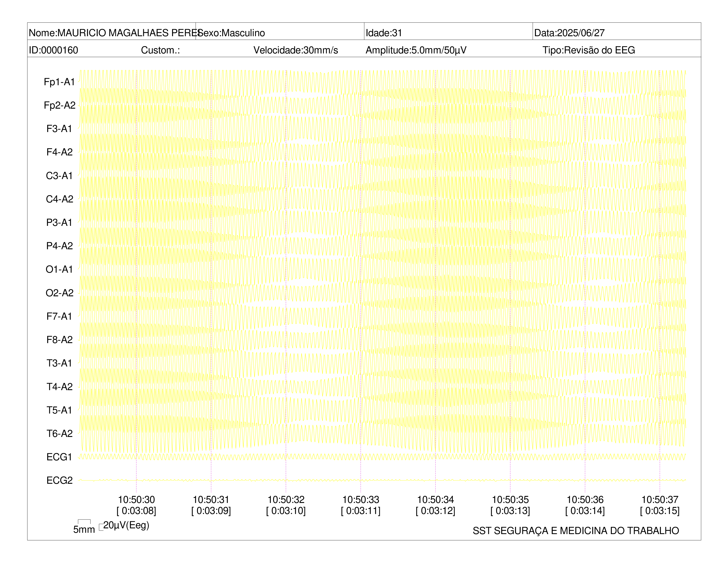Click the 10:50:31 time marker label

click(x=211, y=500)
